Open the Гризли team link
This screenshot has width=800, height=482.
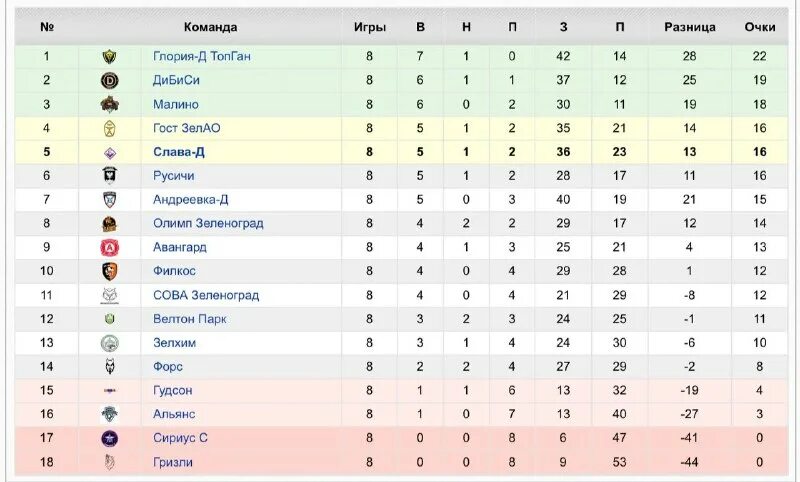click(x=173, y=462)
